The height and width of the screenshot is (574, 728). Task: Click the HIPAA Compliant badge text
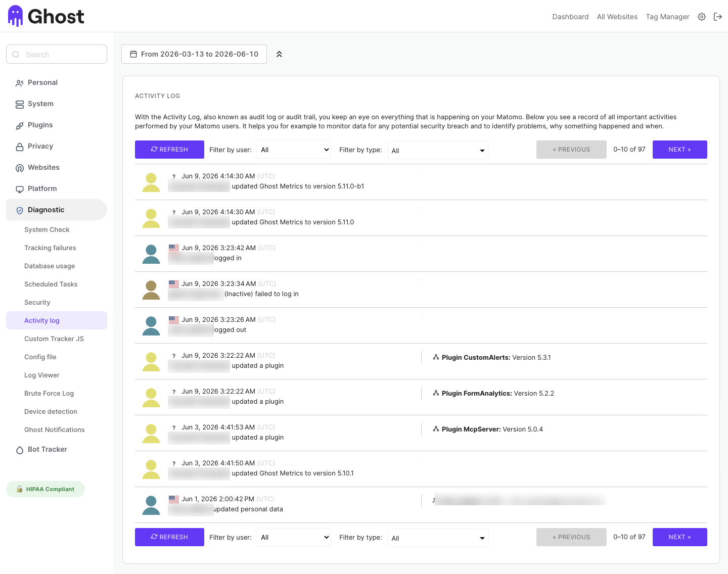(50, 489)
